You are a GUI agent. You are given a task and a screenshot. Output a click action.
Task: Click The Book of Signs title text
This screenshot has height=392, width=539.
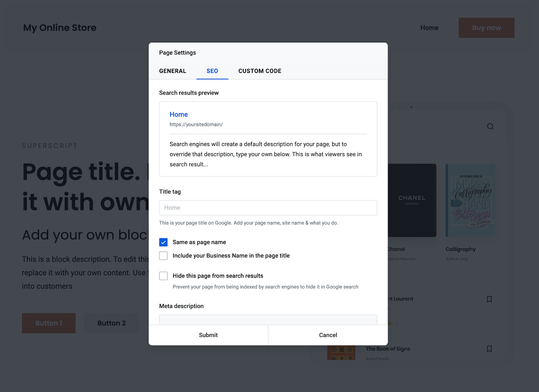[388, 349]
